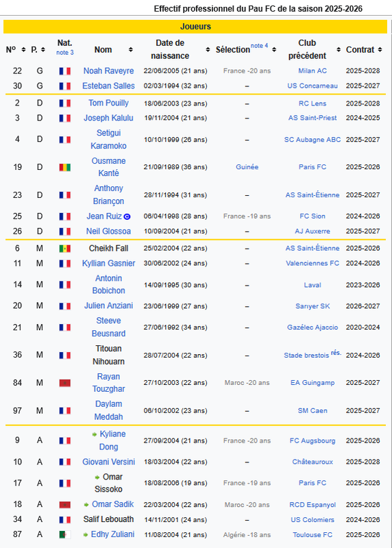Screen dimensions: 392x548
Task: Click the green loan arrow before Kyliane Dong
Action: click(x=95, y=434)
